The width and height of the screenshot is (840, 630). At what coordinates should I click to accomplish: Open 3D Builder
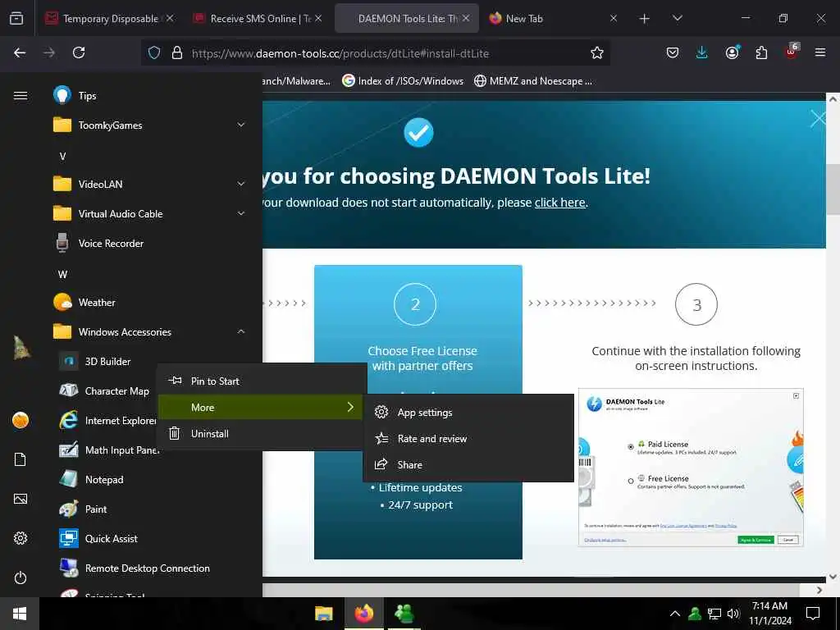coord(107,362)
